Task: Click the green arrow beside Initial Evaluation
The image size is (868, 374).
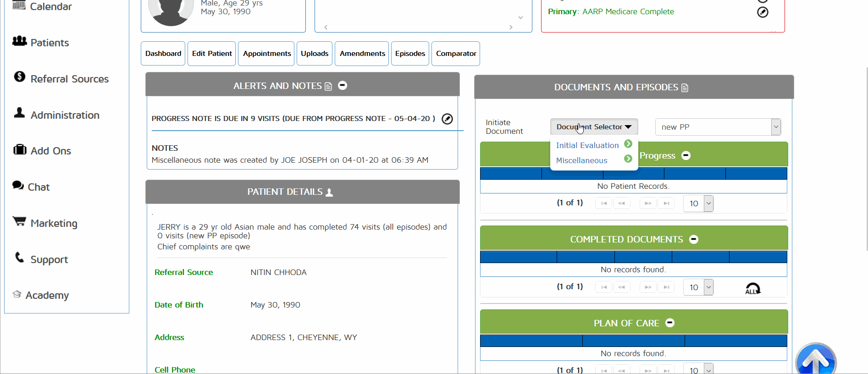Action: pyautogui.click(x=628, y=144)
